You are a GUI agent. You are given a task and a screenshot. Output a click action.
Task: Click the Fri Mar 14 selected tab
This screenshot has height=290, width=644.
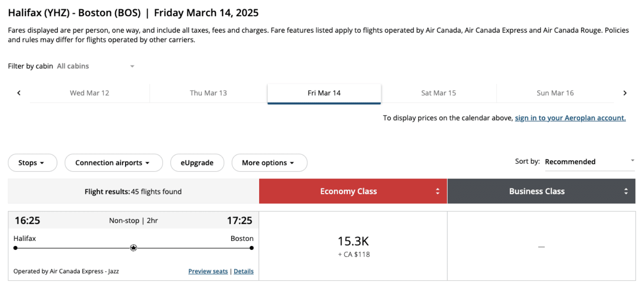tap(324, 93)
